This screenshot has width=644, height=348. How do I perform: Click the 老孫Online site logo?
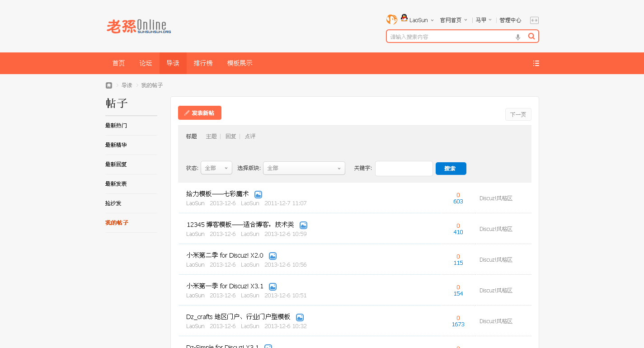(x=139, y=26)
